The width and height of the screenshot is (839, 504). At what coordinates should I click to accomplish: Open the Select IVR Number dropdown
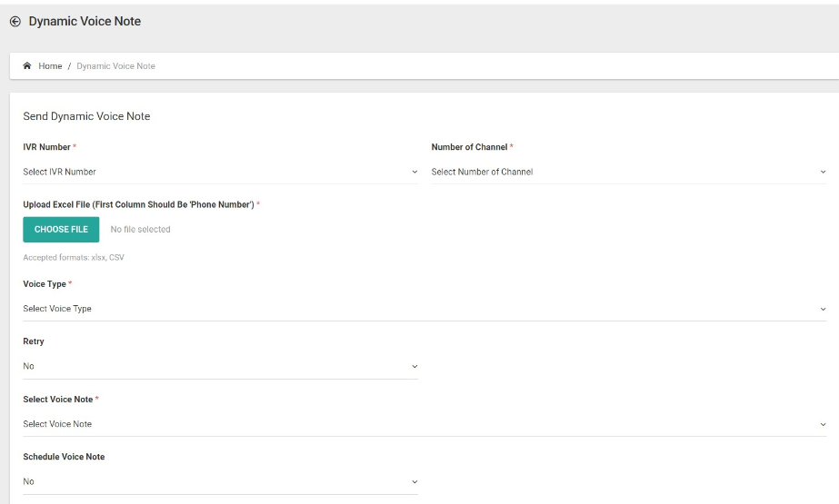pyautogui.click(x=221, y=173)
